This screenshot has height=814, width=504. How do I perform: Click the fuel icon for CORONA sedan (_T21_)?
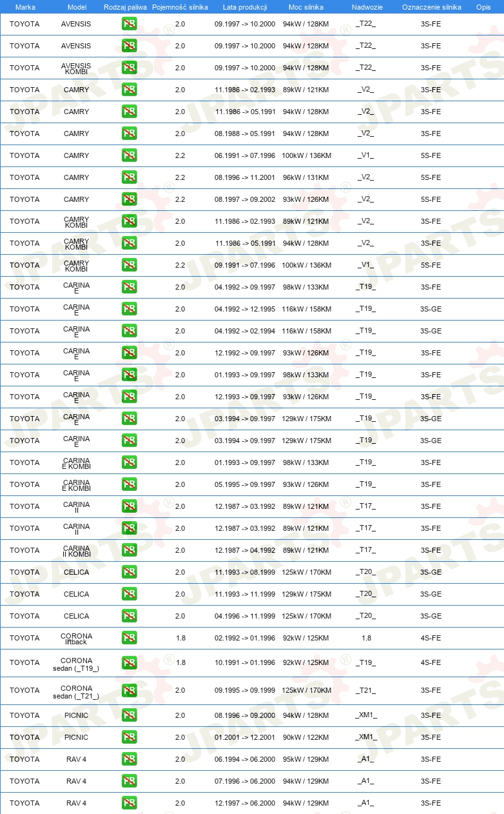click(129, 690)
